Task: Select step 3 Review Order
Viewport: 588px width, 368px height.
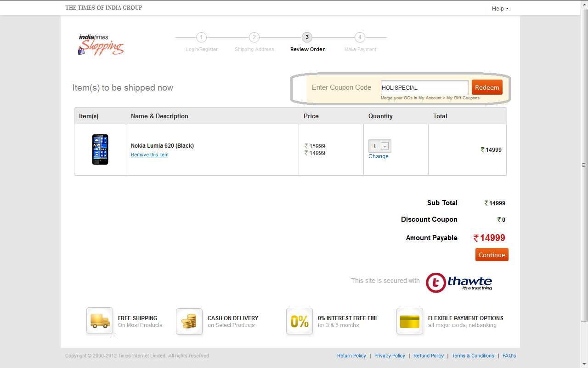Action: point(307,37)
